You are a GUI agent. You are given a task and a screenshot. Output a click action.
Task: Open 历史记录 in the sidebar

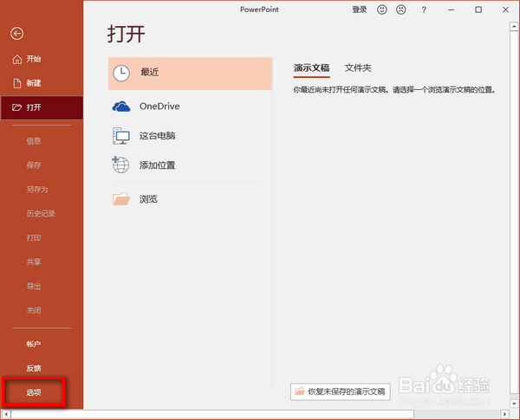pyautogui.click(x=42, y=214)
